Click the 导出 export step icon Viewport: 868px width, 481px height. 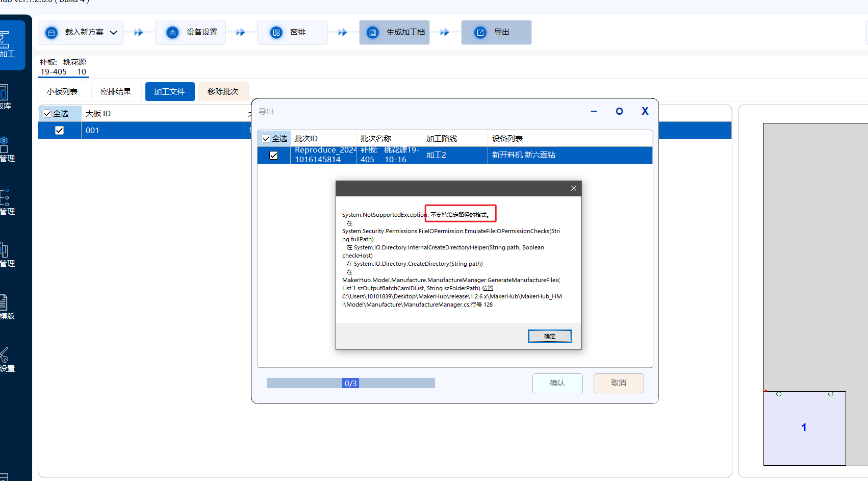(x=480, y=33)
